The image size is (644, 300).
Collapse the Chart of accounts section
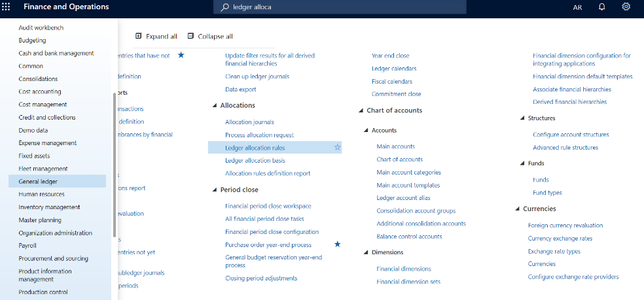point(361,111)
